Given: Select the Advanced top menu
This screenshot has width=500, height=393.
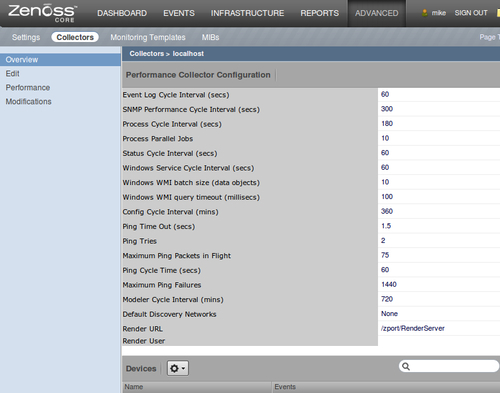Looking at the screenshot, I should pos(377,13).
